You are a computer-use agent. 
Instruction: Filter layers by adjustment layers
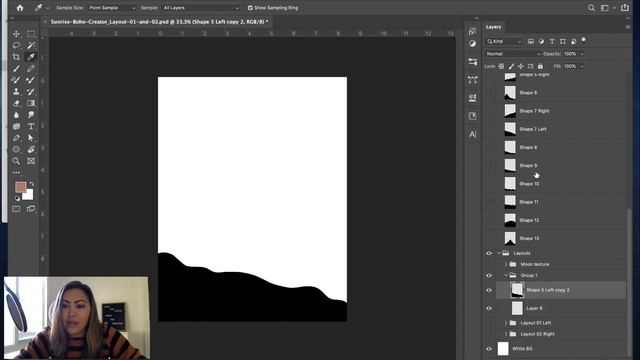(x=541, y=41)
